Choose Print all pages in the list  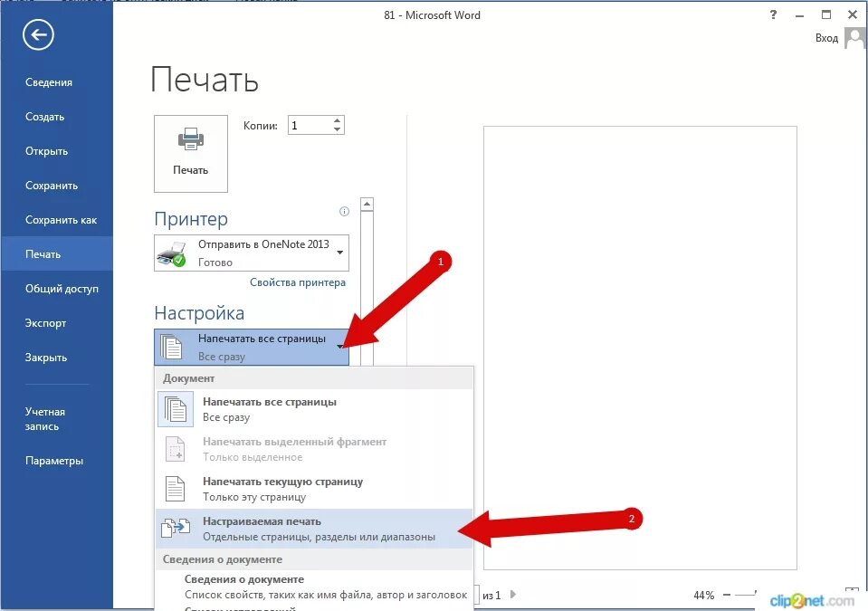(314, 409)
